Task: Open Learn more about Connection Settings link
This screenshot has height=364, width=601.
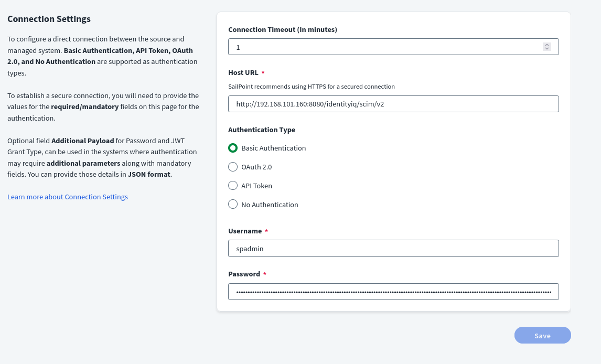Action: pyautogui.click(x=68, y=197)
